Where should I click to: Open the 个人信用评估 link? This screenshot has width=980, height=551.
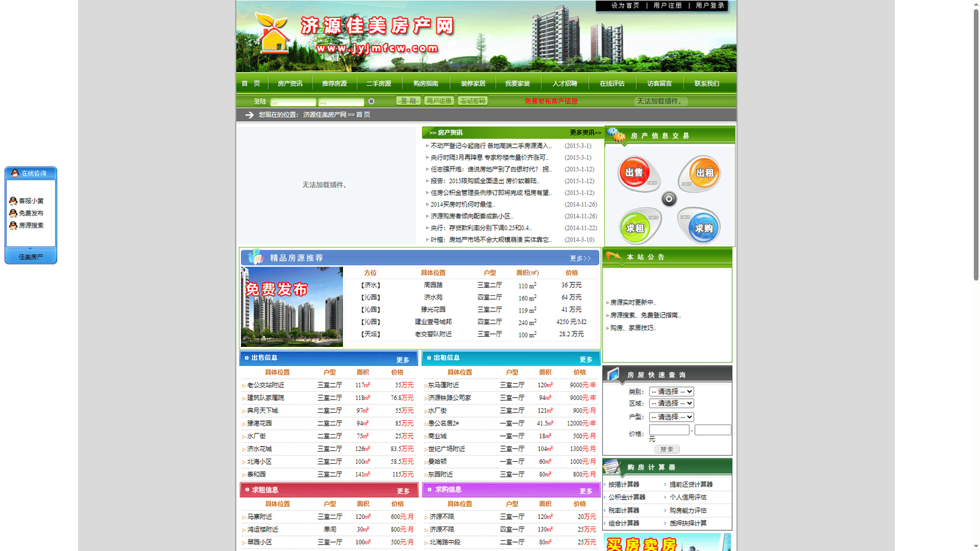point(688,497)
